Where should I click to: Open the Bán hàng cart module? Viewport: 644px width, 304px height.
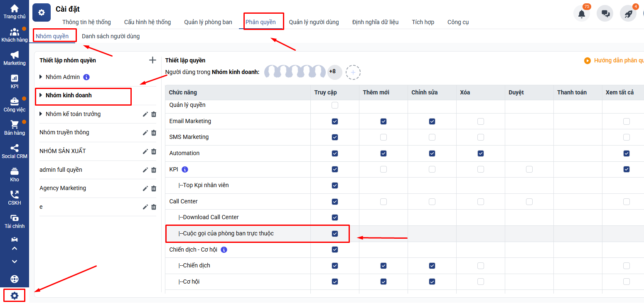tap(15, 128)
